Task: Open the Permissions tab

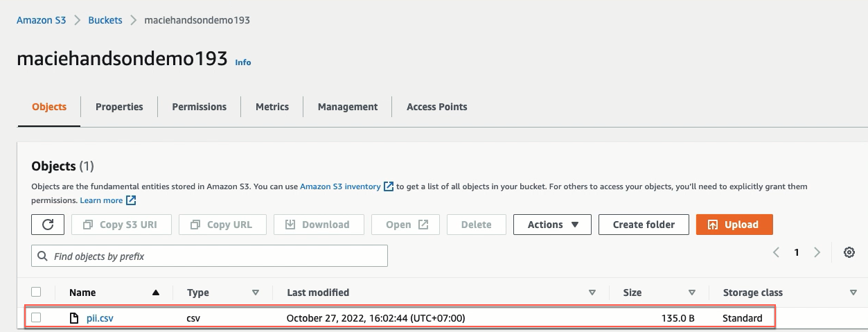Action: tap(200, 107)
